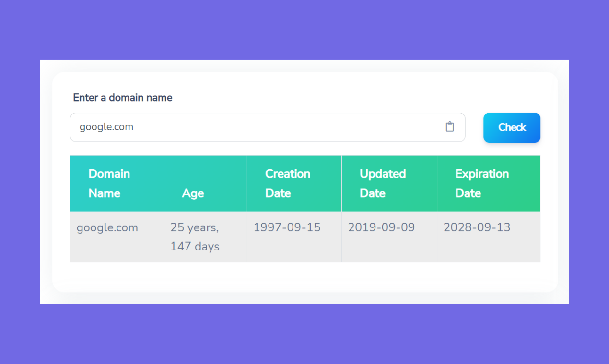The height and width of the screenshot is (364, 609).
Task: Click the Enter a domain name label
Action: tap(122, 97)
